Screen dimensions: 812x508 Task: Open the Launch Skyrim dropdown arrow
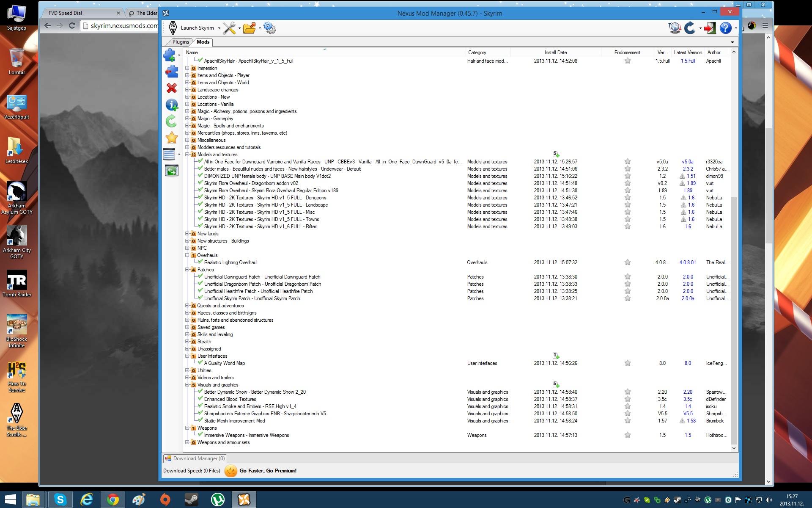click(x=219, y=28)
